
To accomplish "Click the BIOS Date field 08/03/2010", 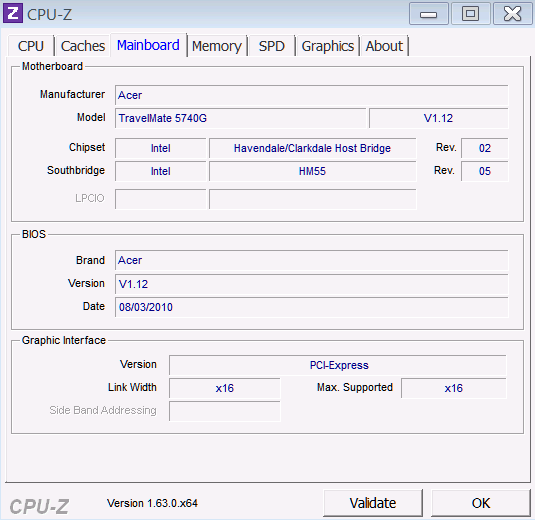I will tap(312, 307).
